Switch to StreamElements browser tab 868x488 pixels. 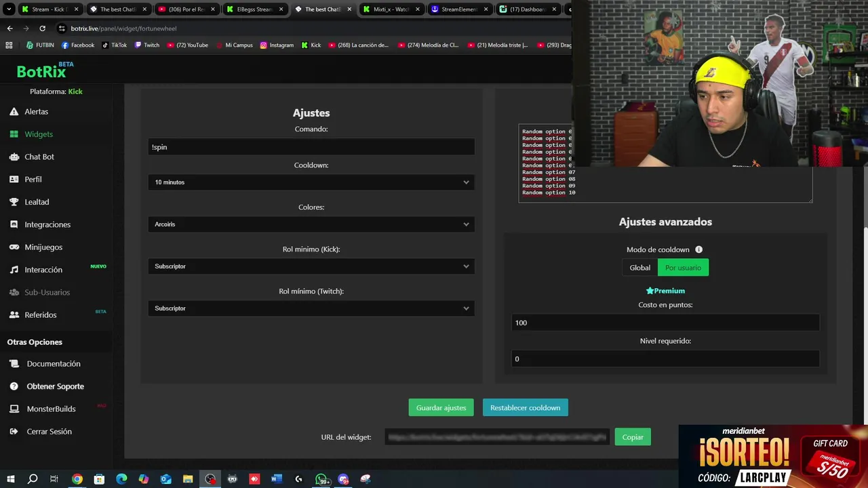tap(460, 9)
